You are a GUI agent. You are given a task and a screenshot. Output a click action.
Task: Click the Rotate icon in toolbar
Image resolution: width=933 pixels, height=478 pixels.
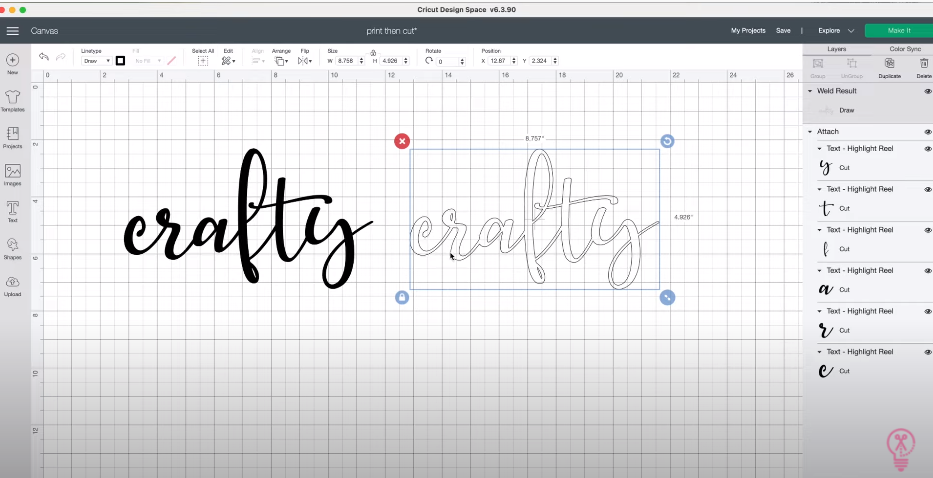pos(429,61)
